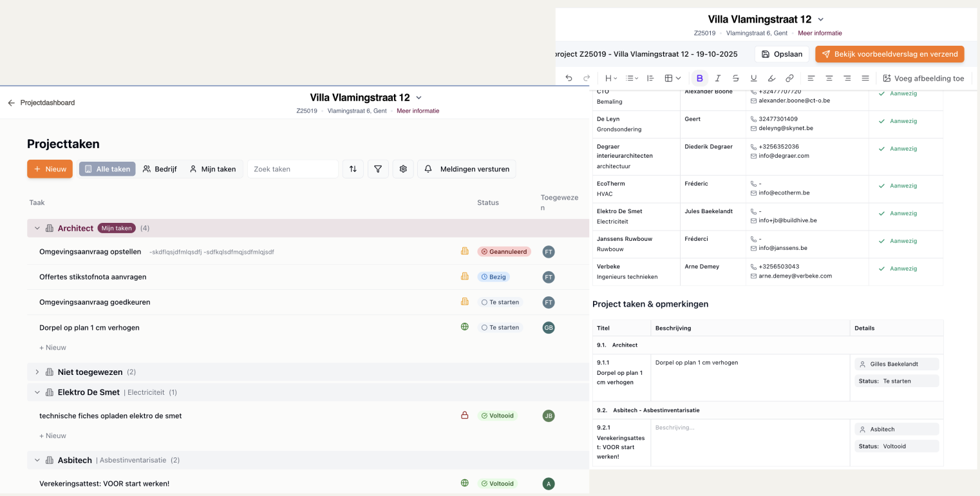This screenshot has height=496, width=980.
Task: Toggle underline formatting
Action: 753,79
